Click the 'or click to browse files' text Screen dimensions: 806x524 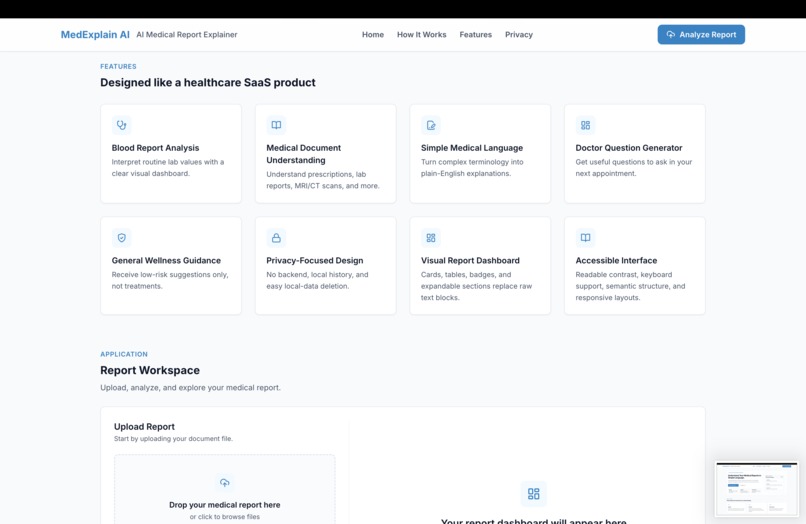[225, 517]
